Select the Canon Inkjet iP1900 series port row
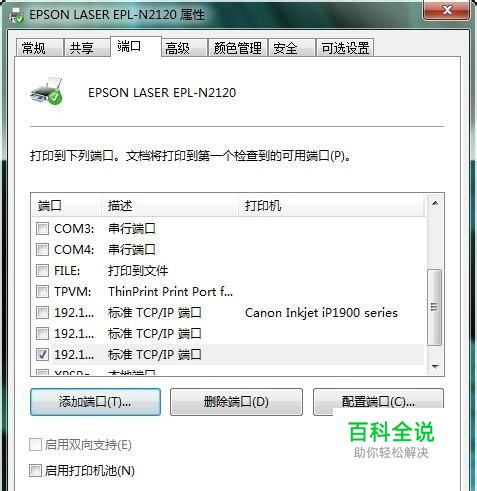 tap(228, 313)
